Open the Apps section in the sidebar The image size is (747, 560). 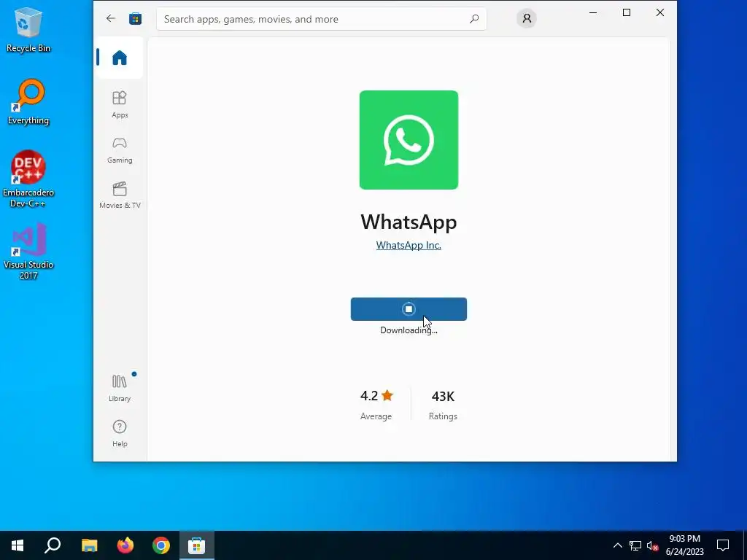(120, 104)
